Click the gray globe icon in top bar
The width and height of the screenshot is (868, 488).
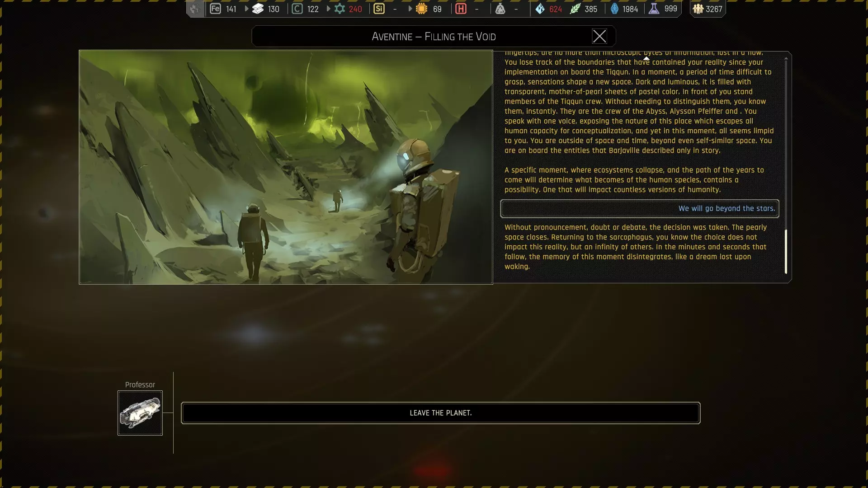click(195, 9)
